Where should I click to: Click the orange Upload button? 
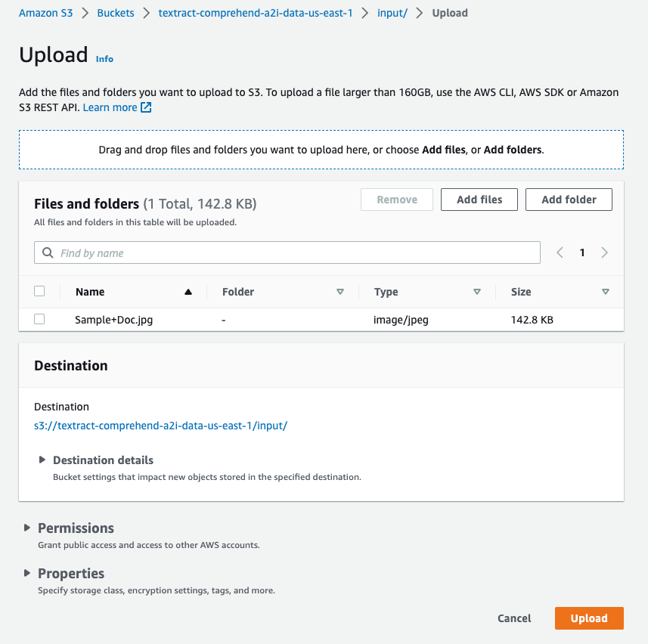589,618
